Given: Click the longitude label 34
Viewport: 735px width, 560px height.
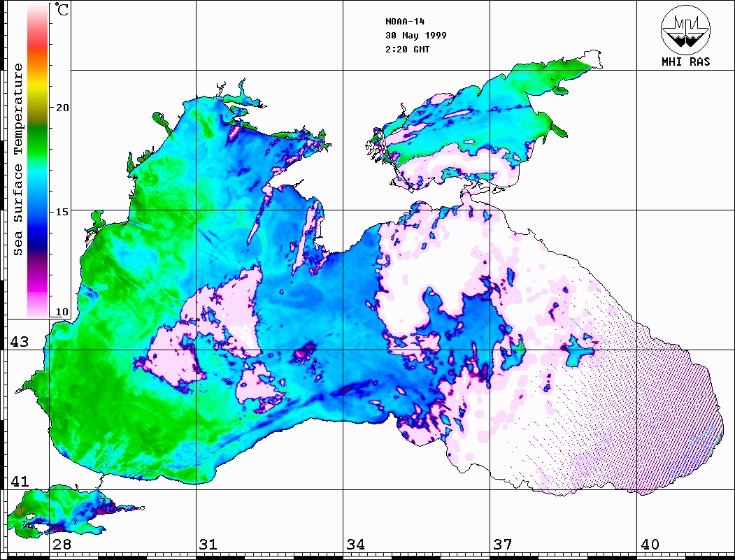Looking at the screenshot, I should pos(355,545).
